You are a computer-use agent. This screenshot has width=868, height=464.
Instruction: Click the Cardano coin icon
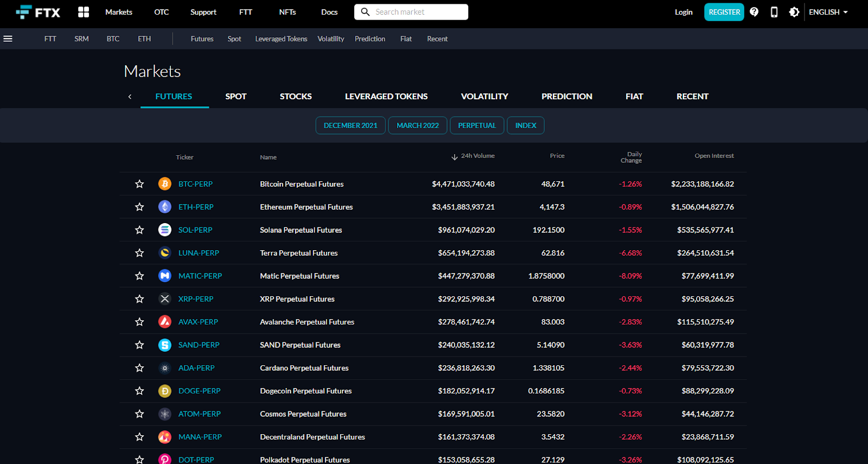(165, 368)
